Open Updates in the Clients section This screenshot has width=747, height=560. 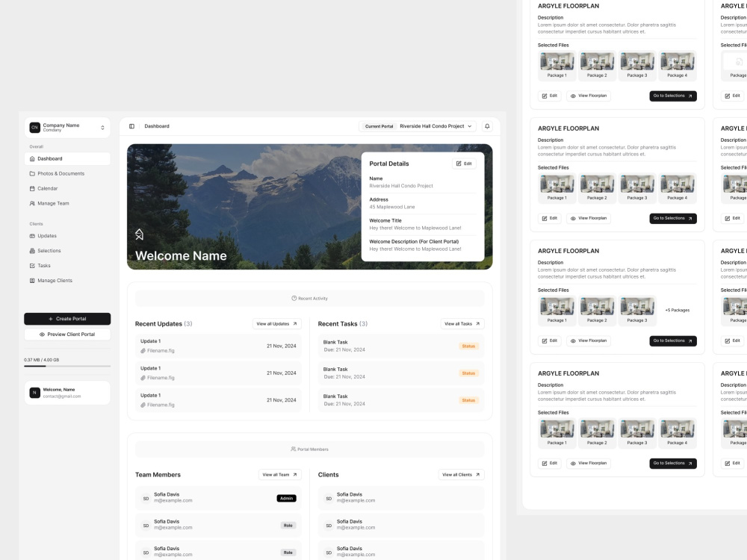tap(67, 236)
